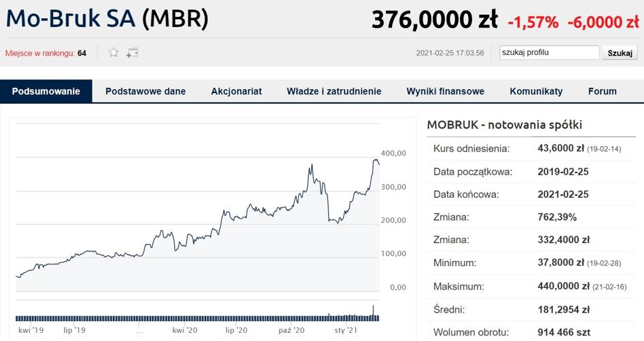Click the star favorite icon
644x341 pixels.
click(x=113, y=52)
